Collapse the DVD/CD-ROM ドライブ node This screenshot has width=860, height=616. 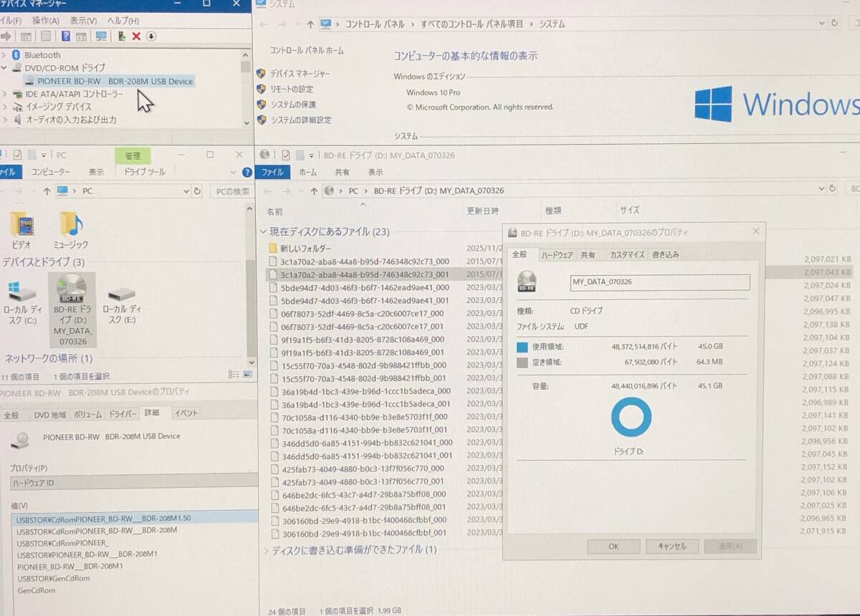tap(4, 68)
